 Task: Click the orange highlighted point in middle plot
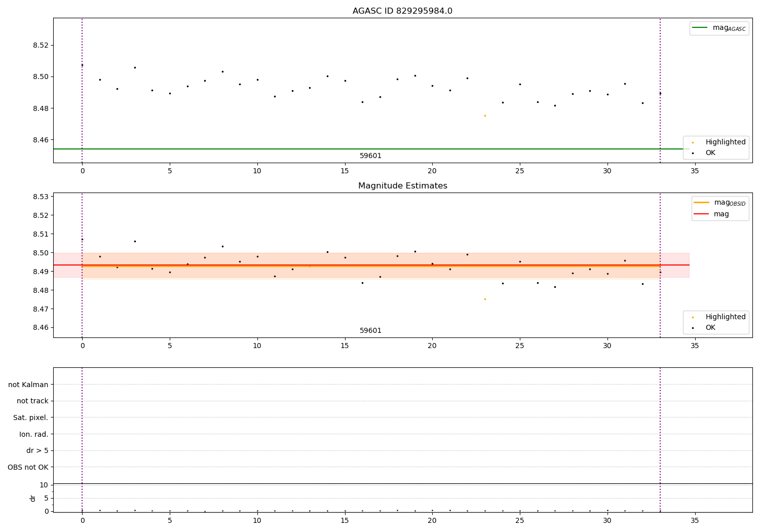[x=485, y=299]
